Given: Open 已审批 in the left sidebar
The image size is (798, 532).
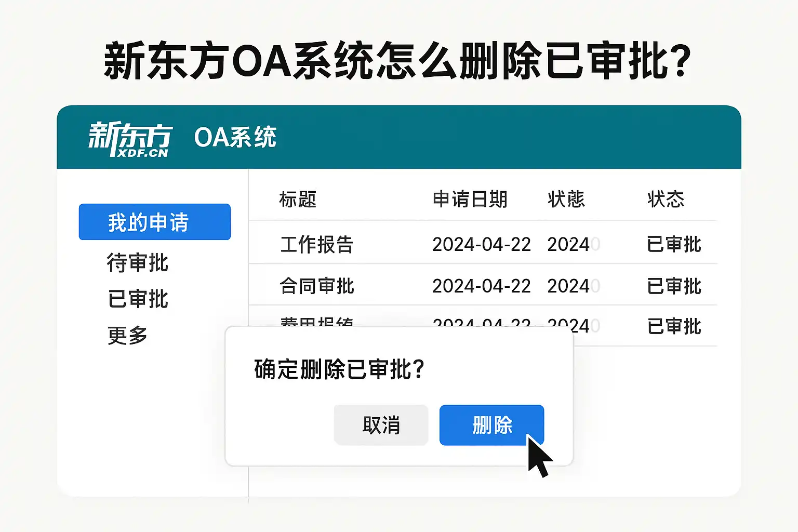Looking at the screenshot, I should click(x=138, y=299).
